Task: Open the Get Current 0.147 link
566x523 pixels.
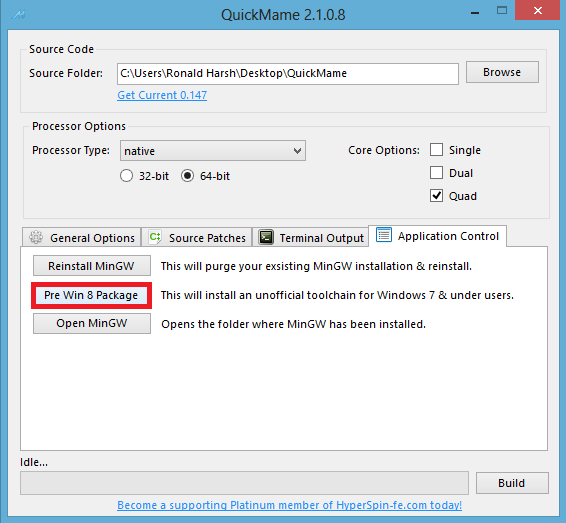Action: pyautogui.click(x=162, y=95)
